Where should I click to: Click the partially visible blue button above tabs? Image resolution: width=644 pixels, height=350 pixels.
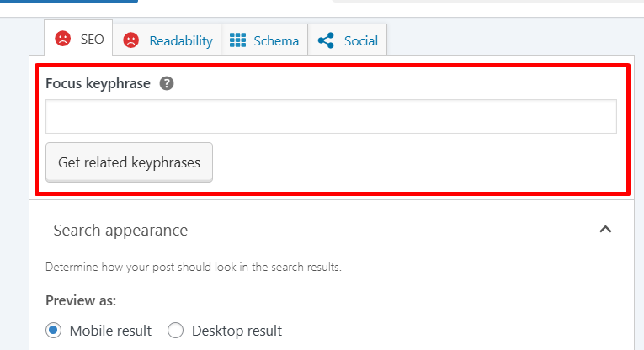click(x=69, y=2)
